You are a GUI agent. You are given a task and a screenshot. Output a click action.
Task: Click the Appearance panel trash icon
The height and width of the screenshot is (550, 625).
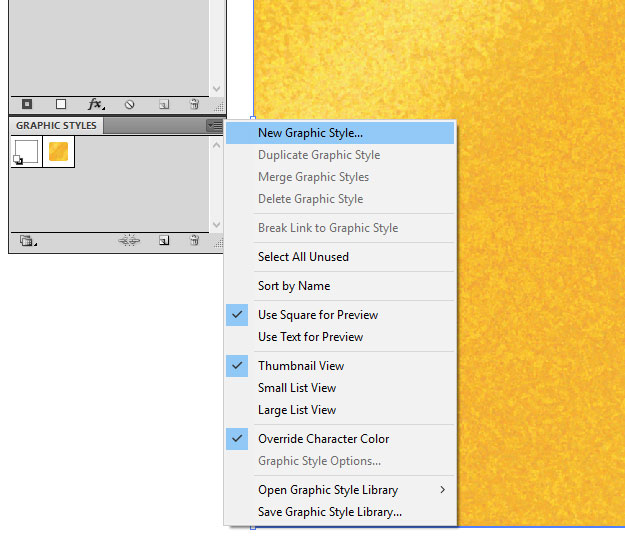(194, 104)
